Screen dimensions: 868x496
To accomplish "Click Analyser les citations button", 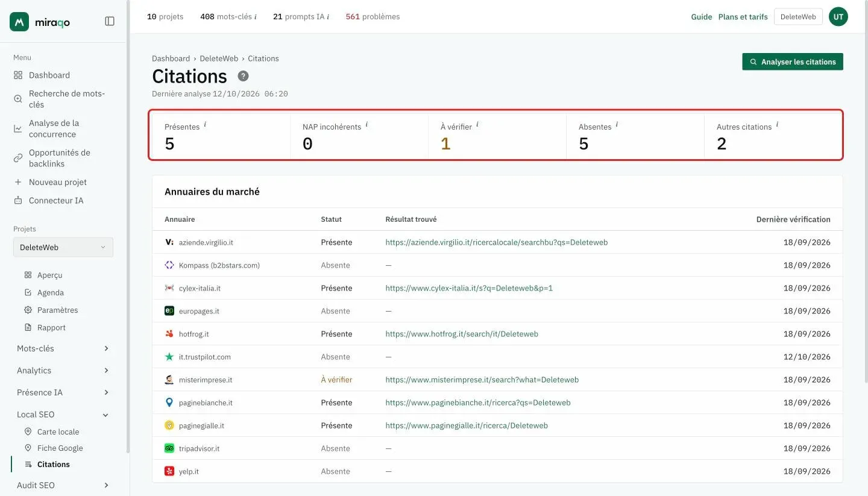I will tap(793, 61).
